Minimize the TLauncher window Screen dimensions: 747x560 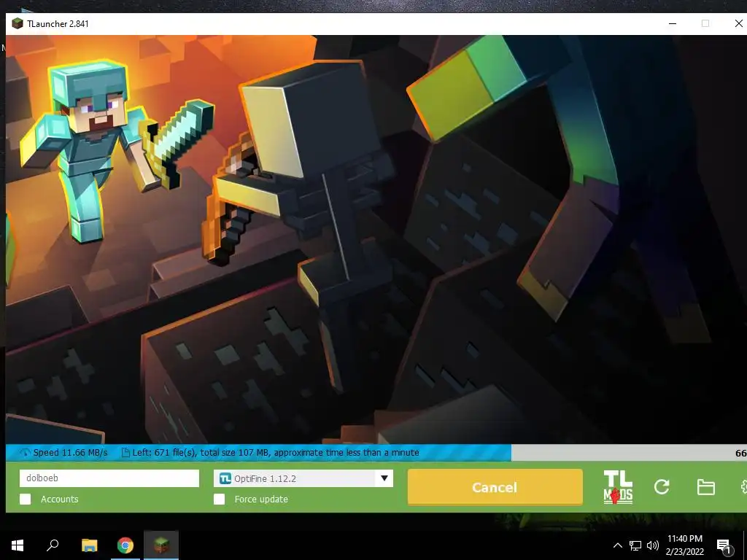tap(673, 23)
